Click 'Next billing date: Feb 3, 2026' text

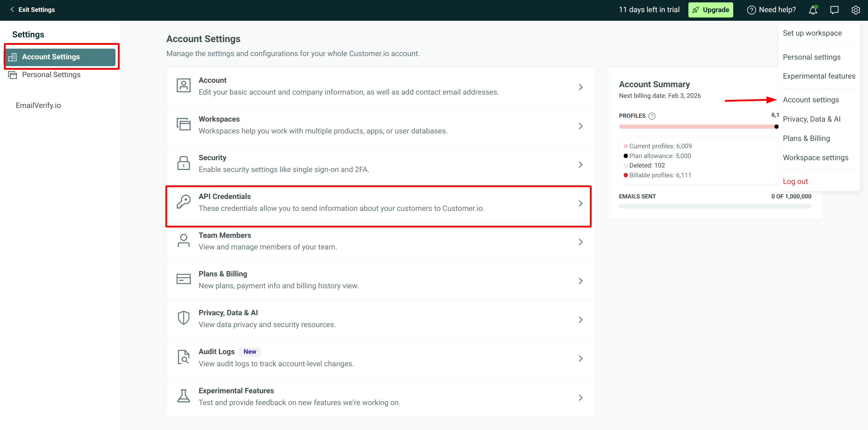coord(659,95)
